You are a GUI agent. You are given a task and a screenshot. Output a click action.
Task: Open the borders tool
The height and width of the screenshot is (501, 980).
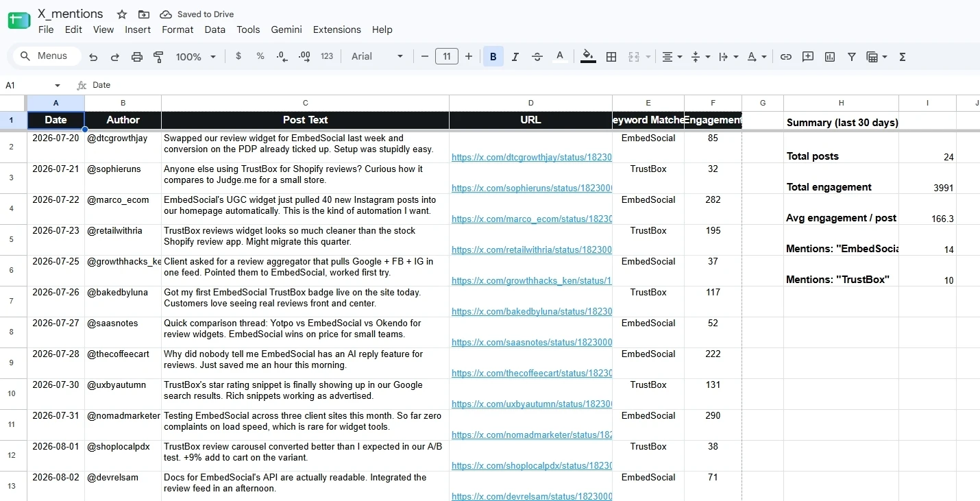611,57
